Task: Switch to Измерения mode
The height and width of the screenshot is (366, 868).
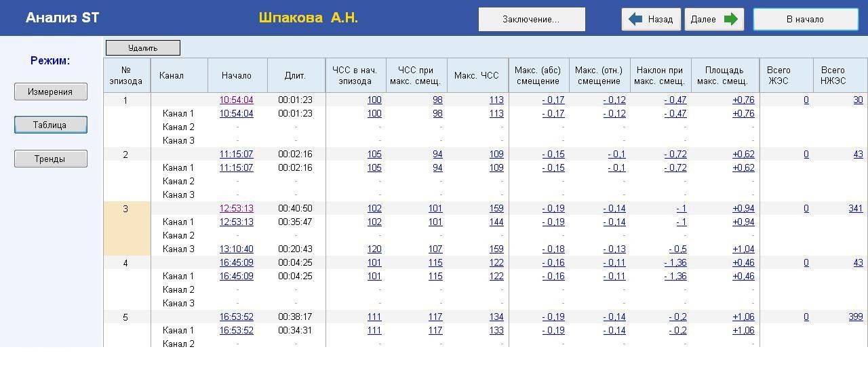Action: point(51,92)
